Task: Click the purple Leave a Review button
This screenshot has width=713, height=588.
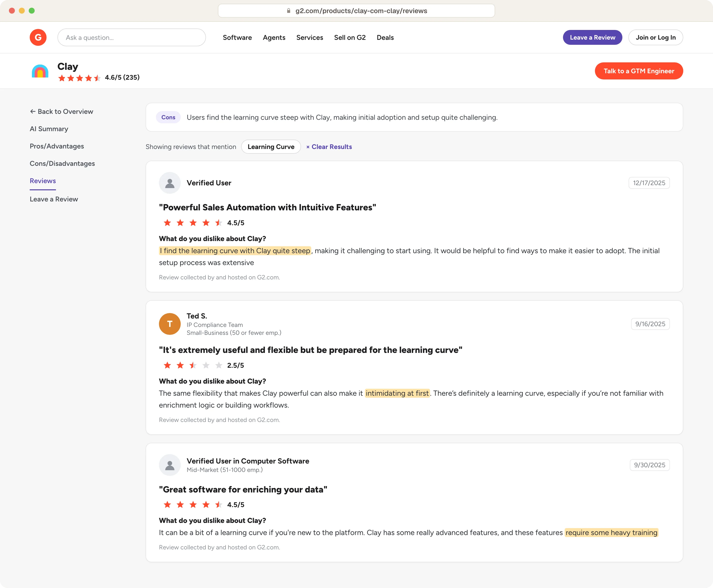Action: click(x=592, y=37)
